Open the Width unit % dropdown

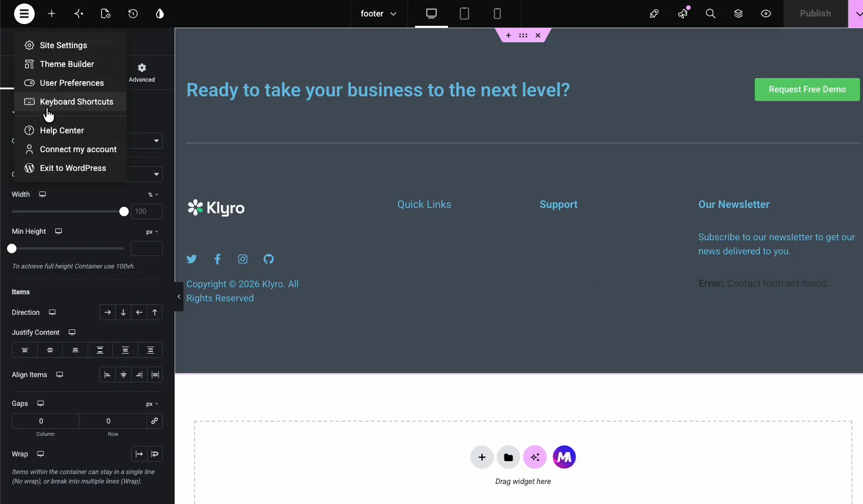point(153,194)
